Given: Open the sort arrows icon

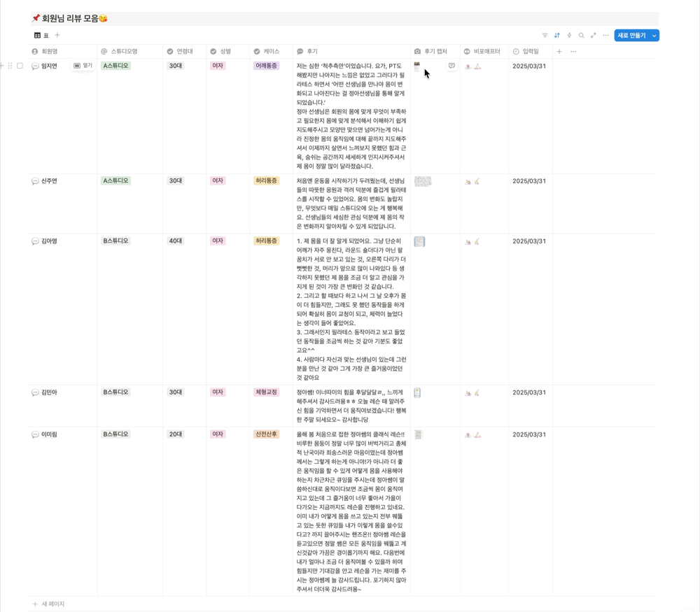Looking at the screenshot, I should (556, 35).
